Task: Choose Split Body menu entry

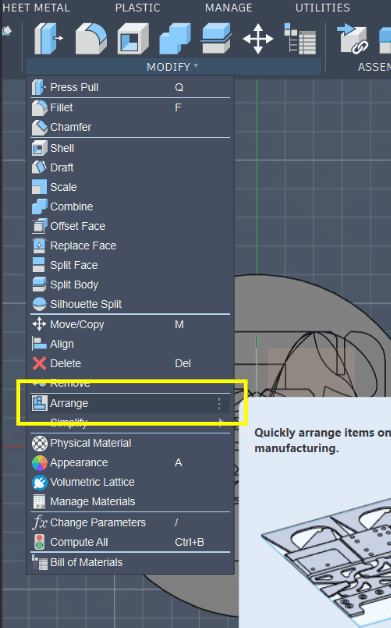Action: tap(130, 285)
